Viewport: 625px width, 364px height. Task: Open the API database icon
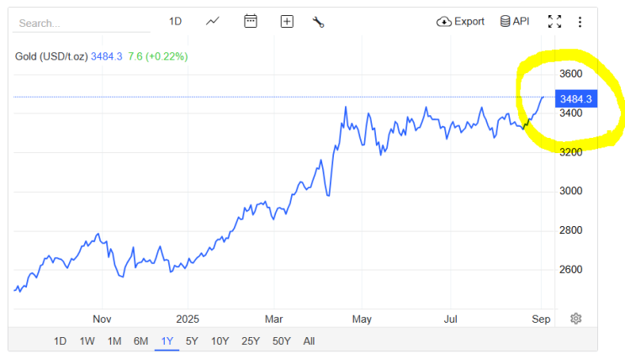point(505,22)
